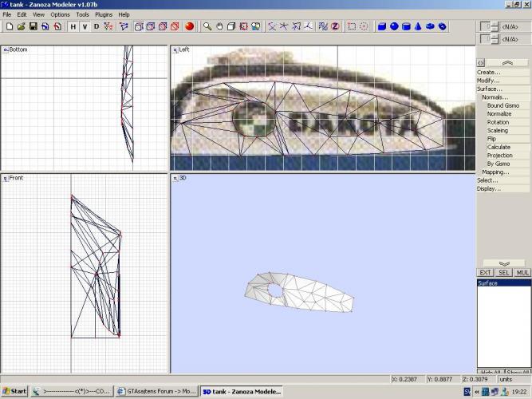Viewport: 532px width, 399px height.
Task: Toggle the H axis lock button
Action: (73, 26)
